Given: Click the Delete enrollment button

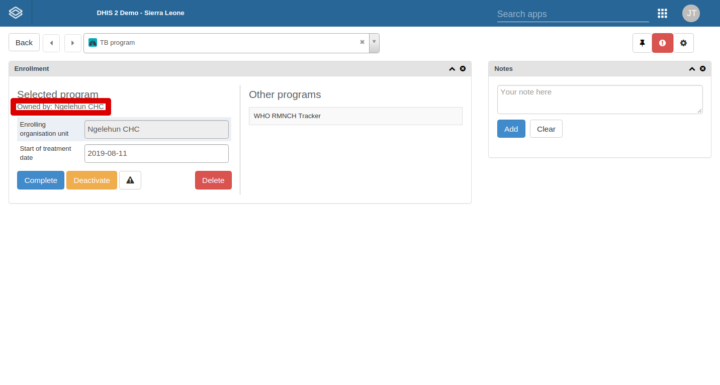Looking at the screenshot, I should (x=213, y=180).
